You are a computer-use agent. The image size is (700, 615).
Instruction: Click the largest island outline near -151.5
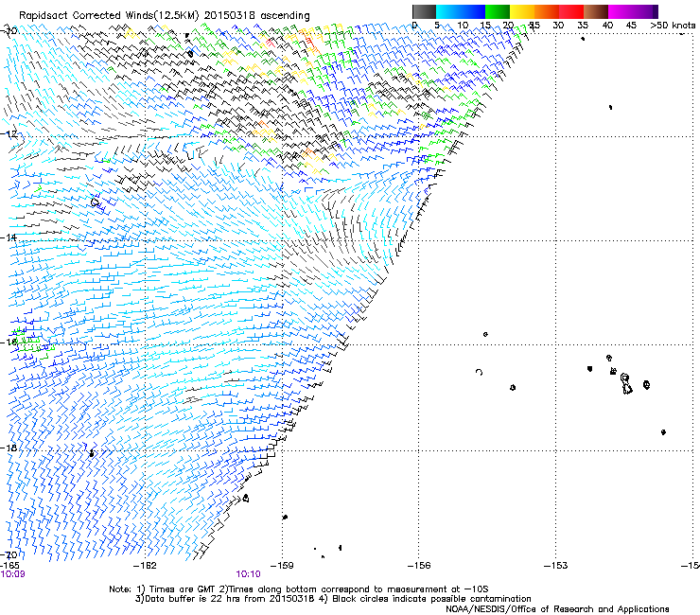click(626, 384)
